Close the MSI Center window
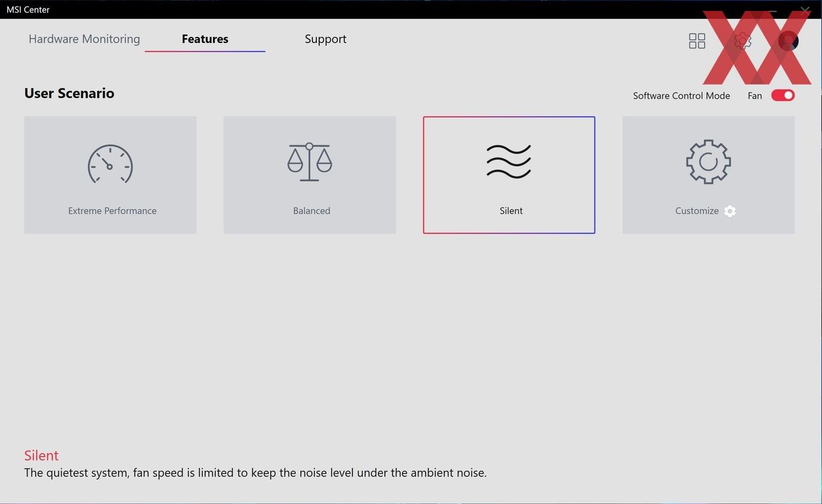Screen dimensions: 822x504 pos(804,10)
